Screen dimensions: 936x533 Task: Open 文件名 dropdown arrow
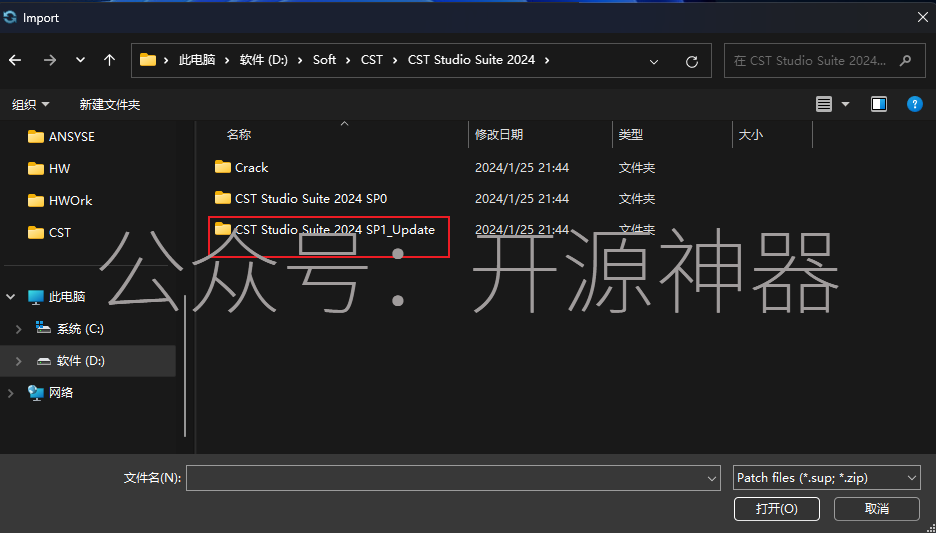(x=712, y=478)
